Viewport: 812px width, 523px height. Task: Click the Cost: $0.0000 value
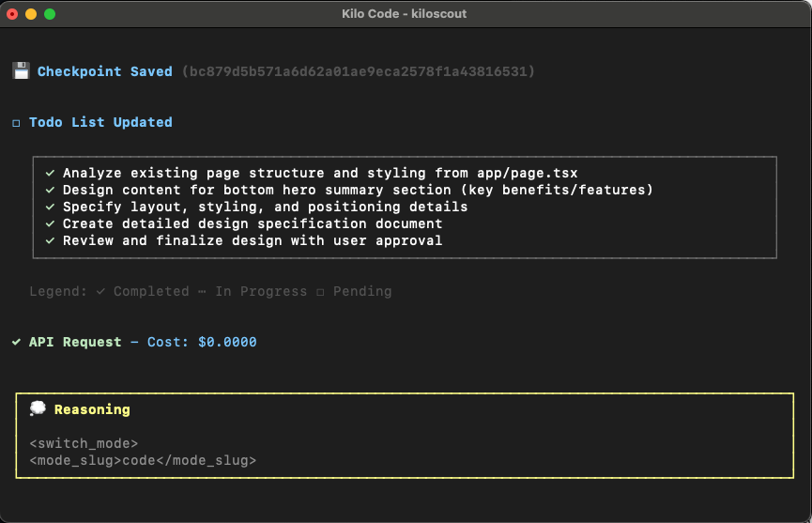pyautogui.click(x=202, y=342)
